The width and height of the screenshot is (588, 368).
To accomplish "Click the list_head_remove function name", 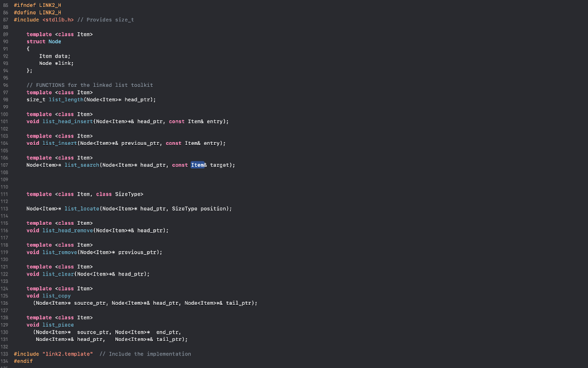I will [68, 231].
